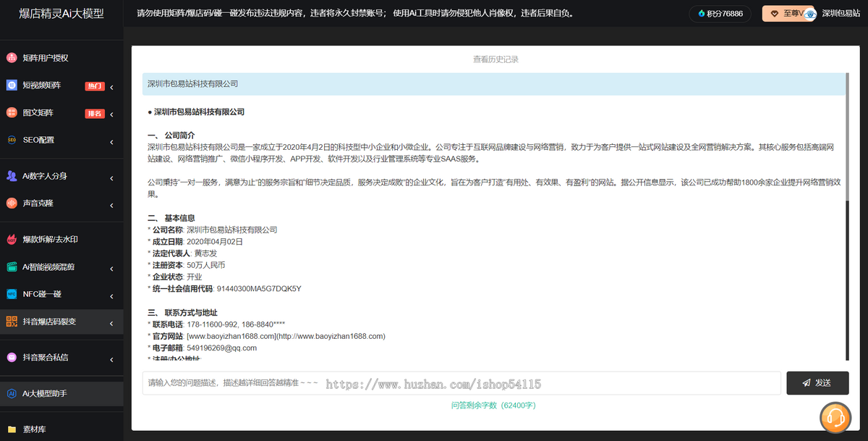Image resolution: width=868 pixels, height=441 pixels.
Task: Open 查看历史记录 history link
Action: click(x=495, y=59)
